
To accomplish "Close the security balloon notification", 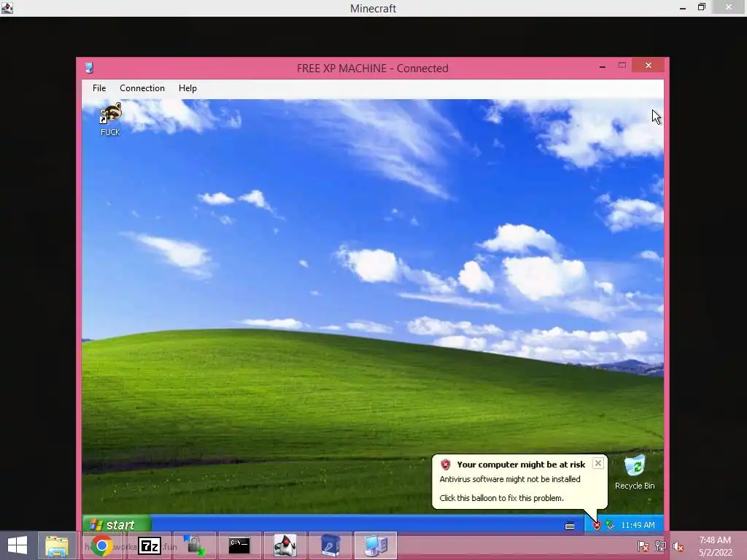I will [x=598, y=463].
